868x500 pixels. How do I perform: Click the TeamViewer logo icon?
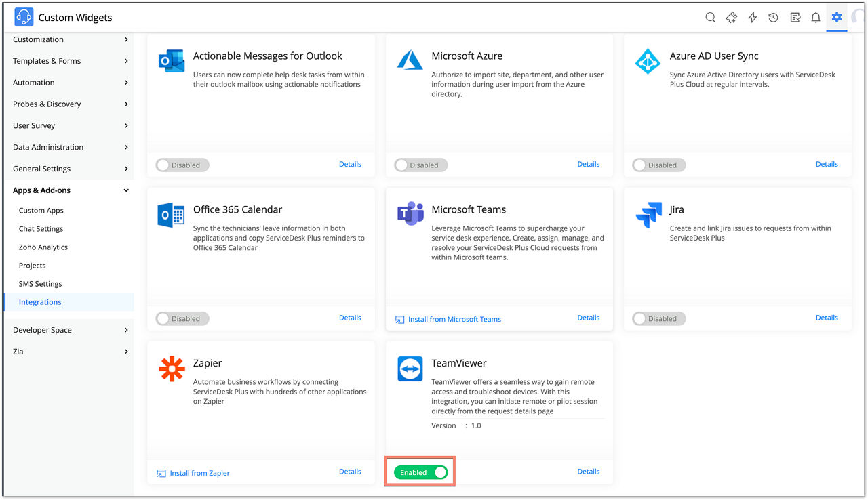point(410,368)
